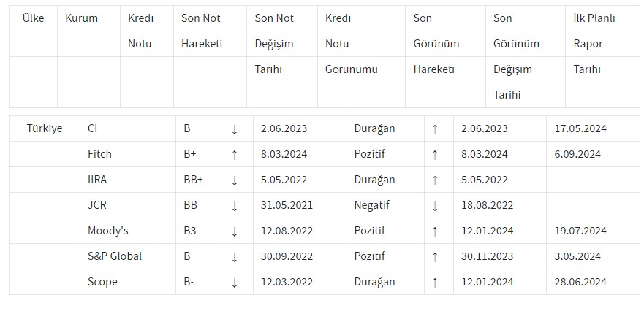This screenshot has width=644, height=311.
Task: Click the down arrow beside S&P Global's B rating
Action: pos(235,257)
